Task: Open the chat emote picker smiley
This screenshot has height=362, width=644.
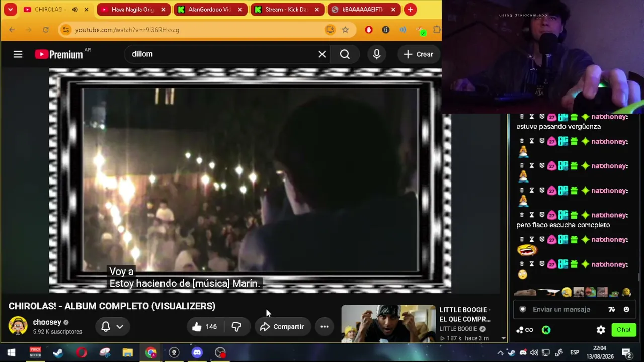Action: (x=626, y=309)
